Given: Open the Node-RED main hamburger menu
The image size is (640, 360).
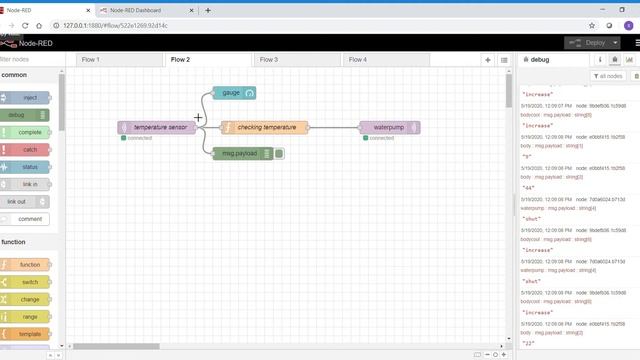Looking at the screenshot, I should tap(637, 43).
